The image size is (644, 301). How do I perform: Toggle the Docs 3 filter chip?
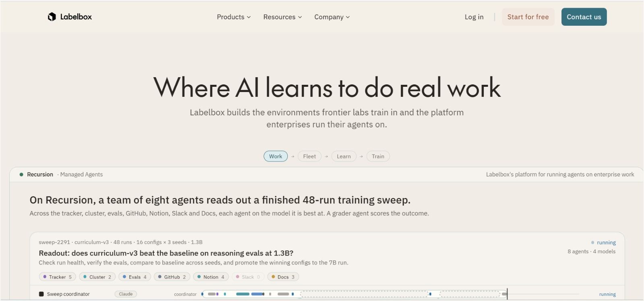click(283, 277)
